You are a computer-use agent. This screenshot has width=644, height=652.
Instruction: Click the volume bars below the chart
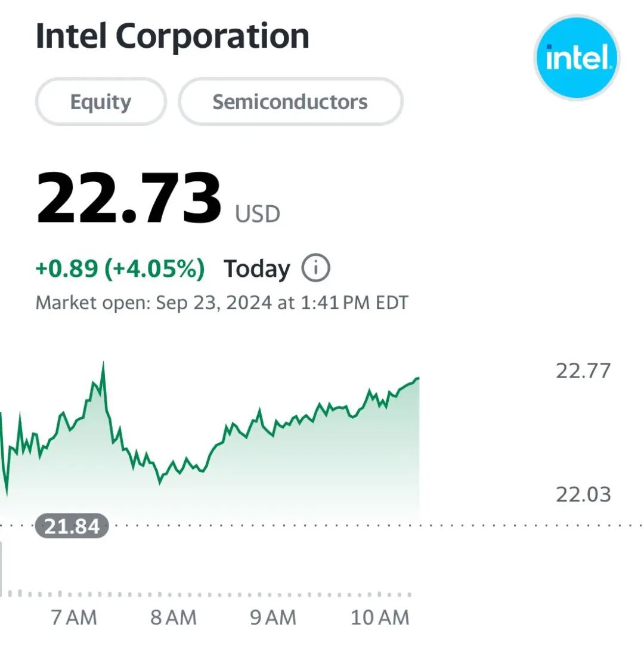(x=209, y=594)
